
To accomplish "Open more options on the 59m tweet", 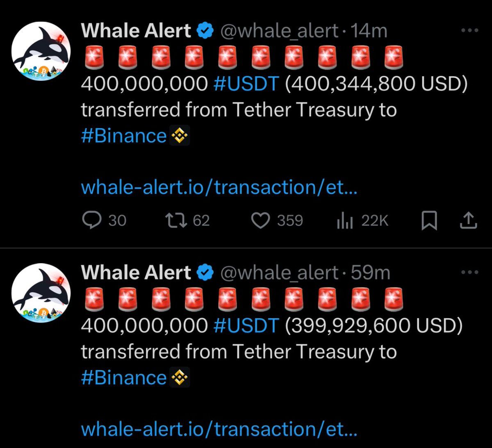I will (470, 272).
